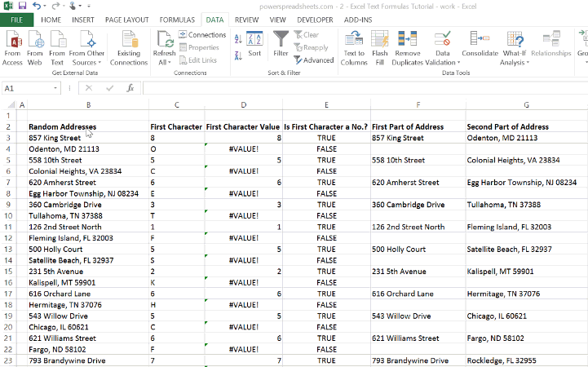Click the Undo arrow icon
Image resolution: width=588 pixels, height=367 pixels.
(x=37, y=6)
